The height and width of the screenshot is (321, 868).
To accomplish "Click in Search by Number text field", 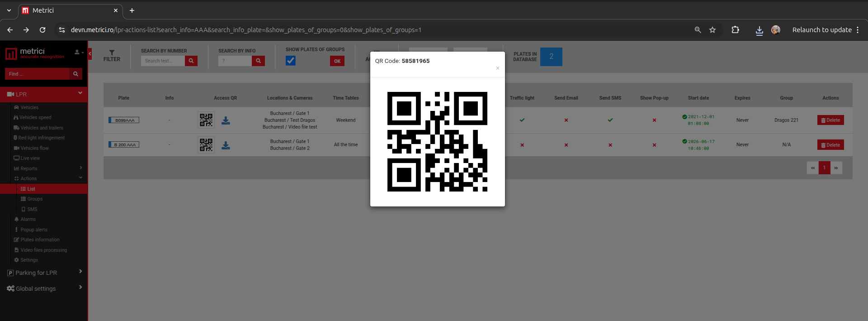I will (x=163, y=61).
